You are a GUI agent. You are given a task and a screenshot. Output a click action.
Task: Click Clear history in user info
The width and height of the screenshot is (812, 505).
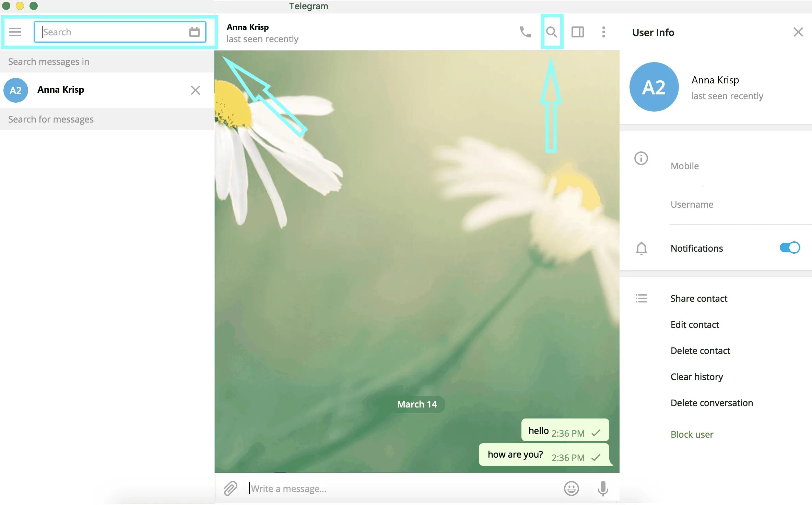pos(696,376)
